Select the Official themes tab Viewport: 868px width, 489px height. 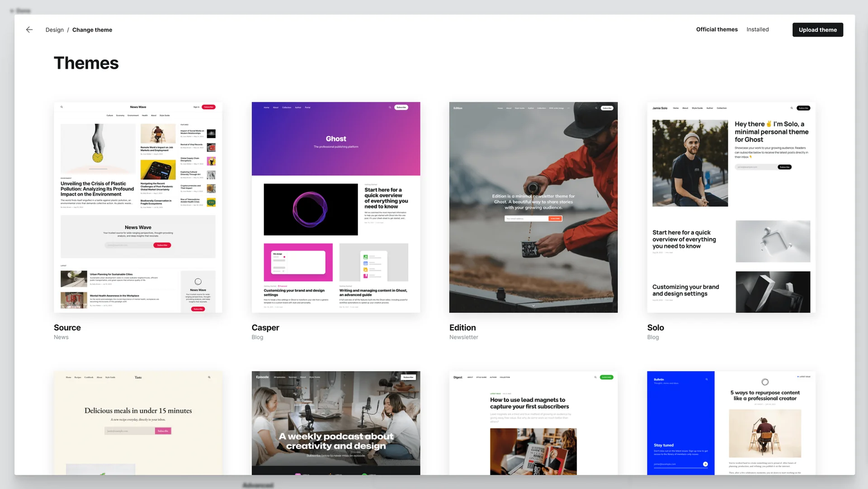pyautogui.click(x=717, y=29)
